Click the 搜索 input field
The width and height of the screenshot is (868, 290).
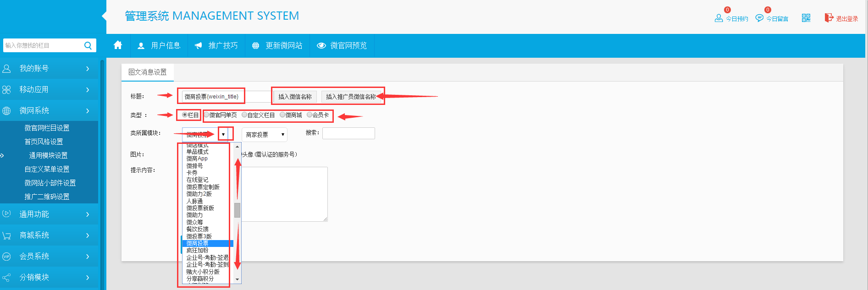pyautogui.click(x=348, y=133)
